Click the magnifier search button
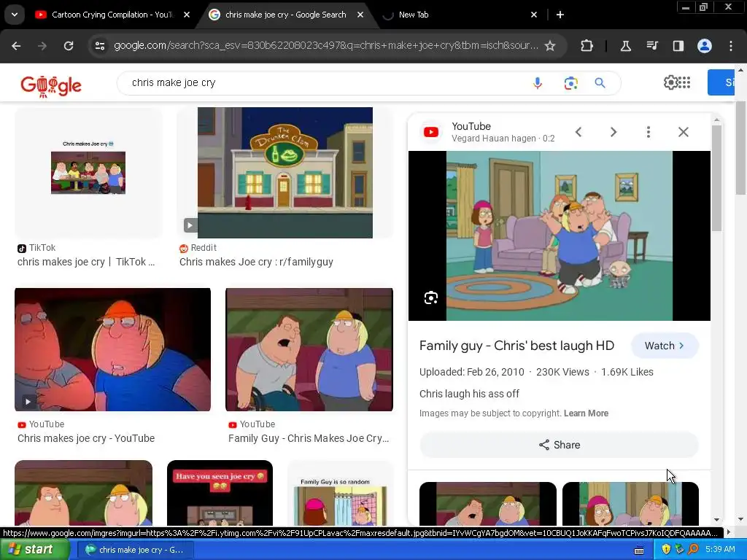 point(600,83)
